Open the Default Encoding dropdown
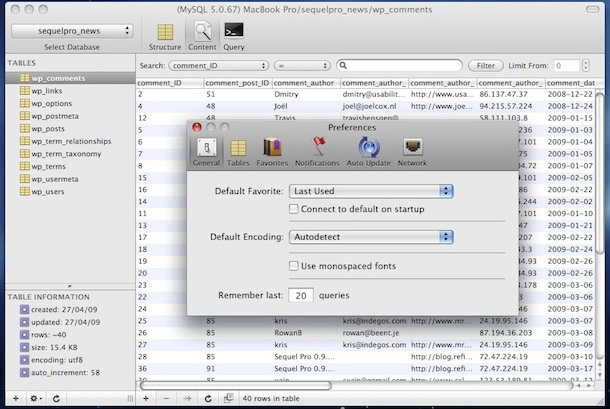The height and width of the screenshot is (409, 610). point(371,237)
